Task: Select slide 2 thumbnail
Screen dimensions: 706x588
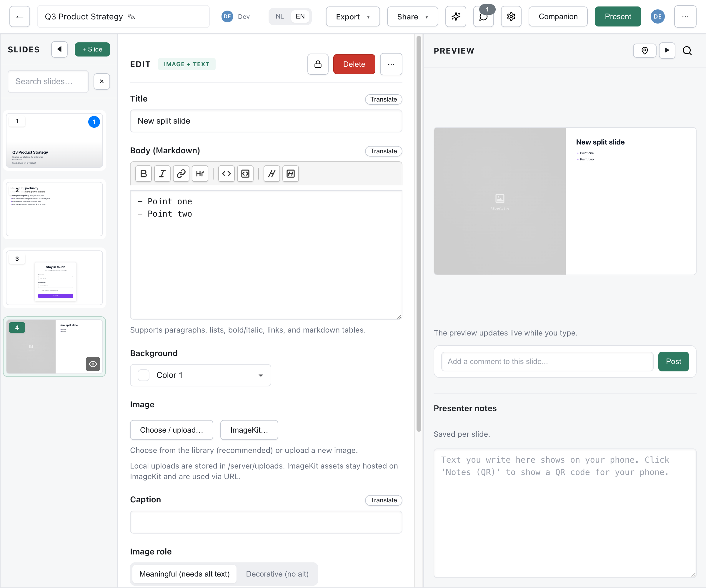Action: (x=54, y=209)
